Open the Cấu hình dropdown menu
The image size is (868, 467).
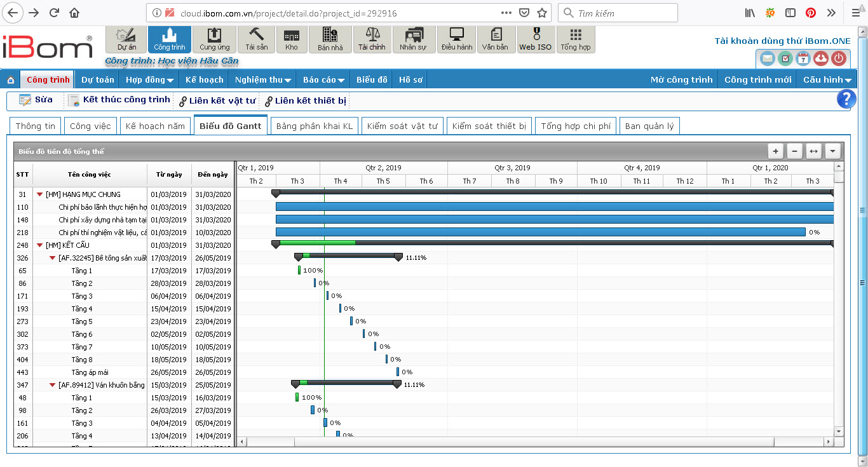tap(827, 80)
